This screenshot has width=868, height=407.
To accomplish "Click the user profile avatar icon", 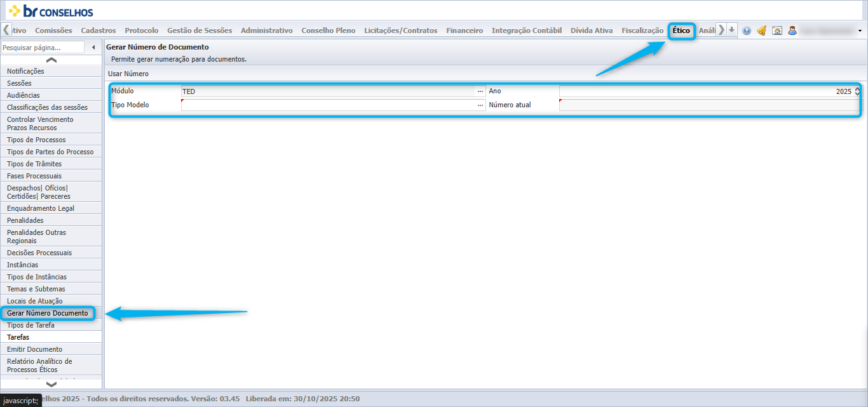I will (792, 30).
